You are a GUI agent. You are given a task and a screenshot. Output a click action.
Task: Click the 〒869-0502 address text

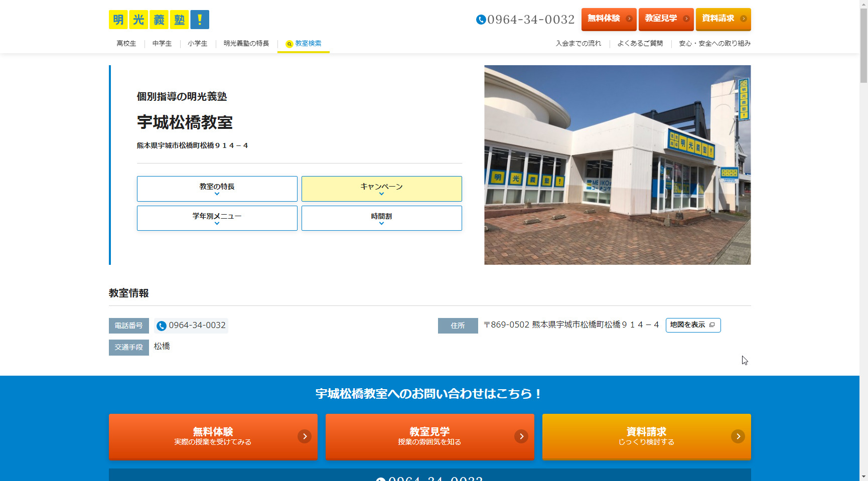tap(571, 325)
